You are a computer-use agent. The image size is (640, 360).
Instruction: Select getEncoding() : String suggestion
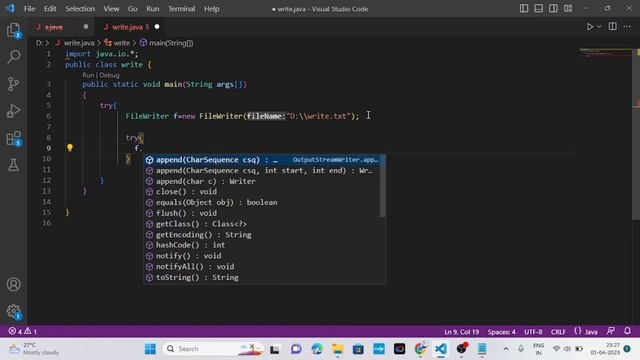[264, 235]
